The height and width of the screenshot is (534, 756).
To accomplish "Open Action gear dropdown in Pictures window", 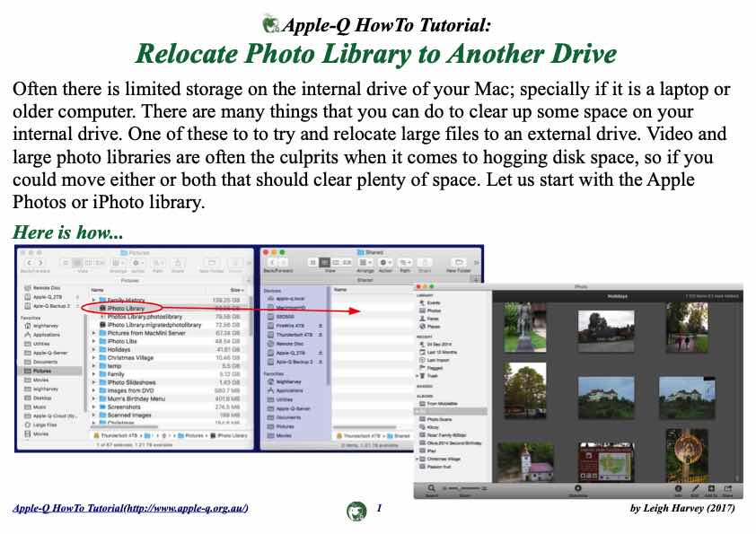I will pos(137,263).
